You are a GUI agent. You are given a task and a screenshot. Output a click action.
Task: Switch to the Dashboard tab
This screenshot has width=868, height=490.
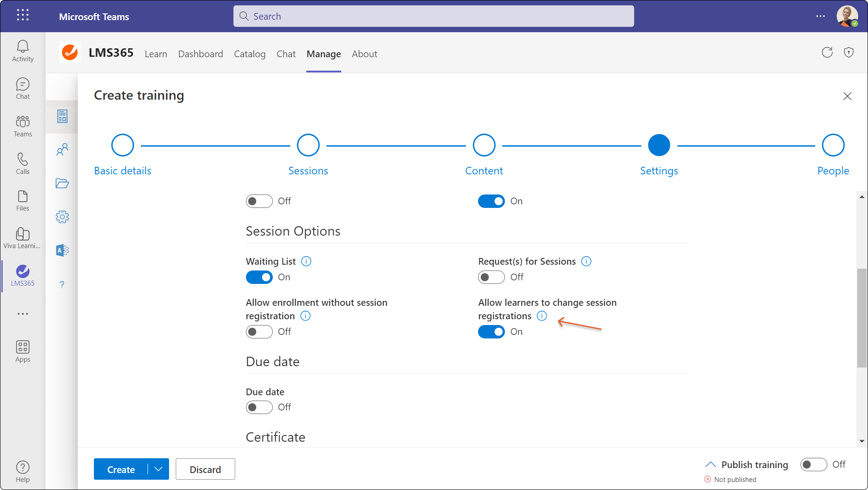(x=201, y=54)
